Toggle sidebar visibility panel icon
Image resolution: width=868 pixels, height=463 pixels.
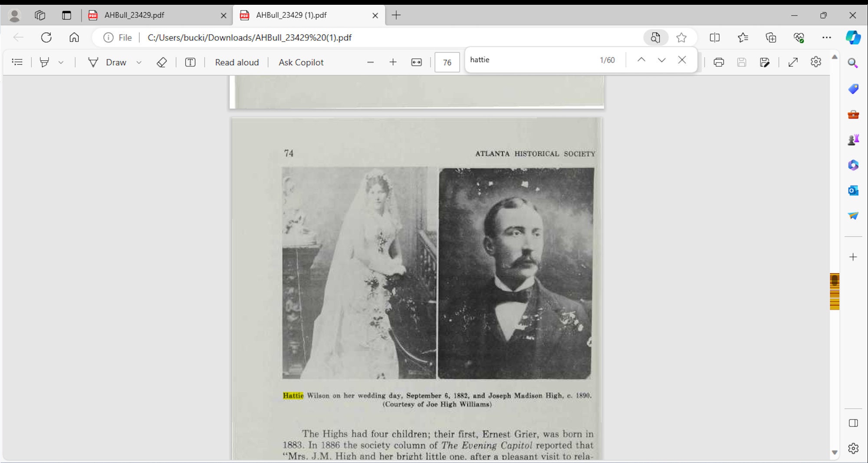[x=853, y=423]
